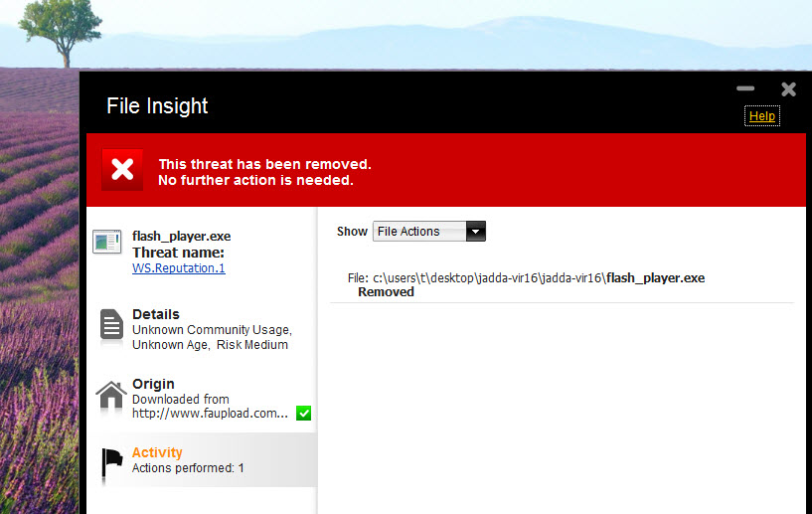Click the Activity black flag icon
This screenshot has width=812, height=514.
coord(111,462)
